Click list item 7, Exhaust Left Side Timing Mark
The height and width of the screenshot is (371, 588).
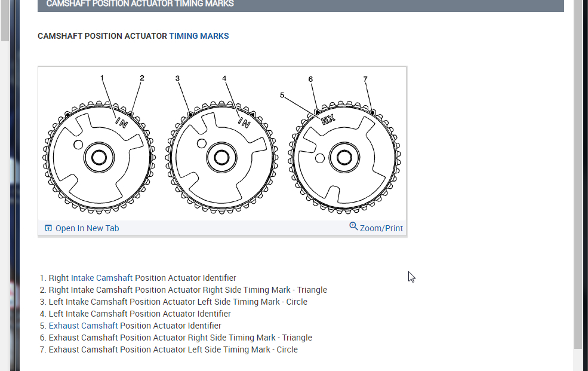[x=173, y=349]
